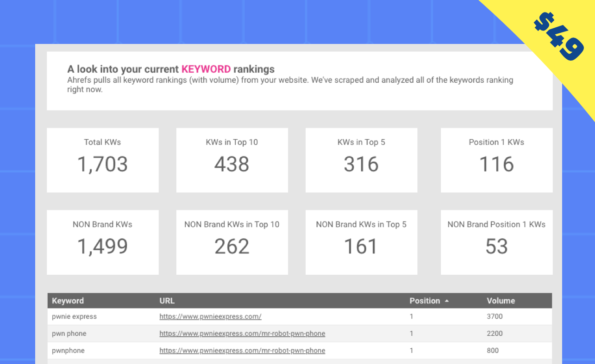Open the URL in the pwn phone row
The image size is (595, 364).
tap(242, 333)
